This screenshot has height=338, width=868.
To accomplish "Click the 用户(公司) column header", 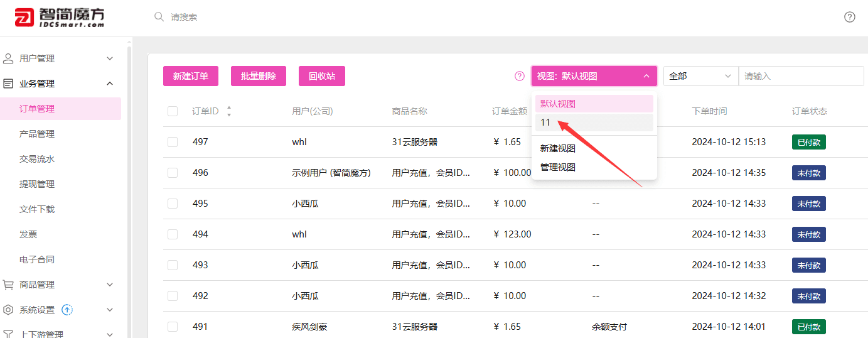I will 312,111.
